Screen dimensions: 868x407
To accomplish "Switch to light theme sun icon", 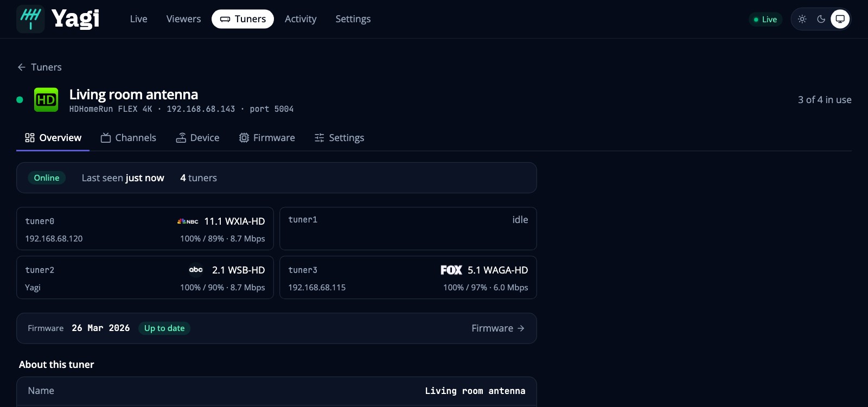I will 802,19.
